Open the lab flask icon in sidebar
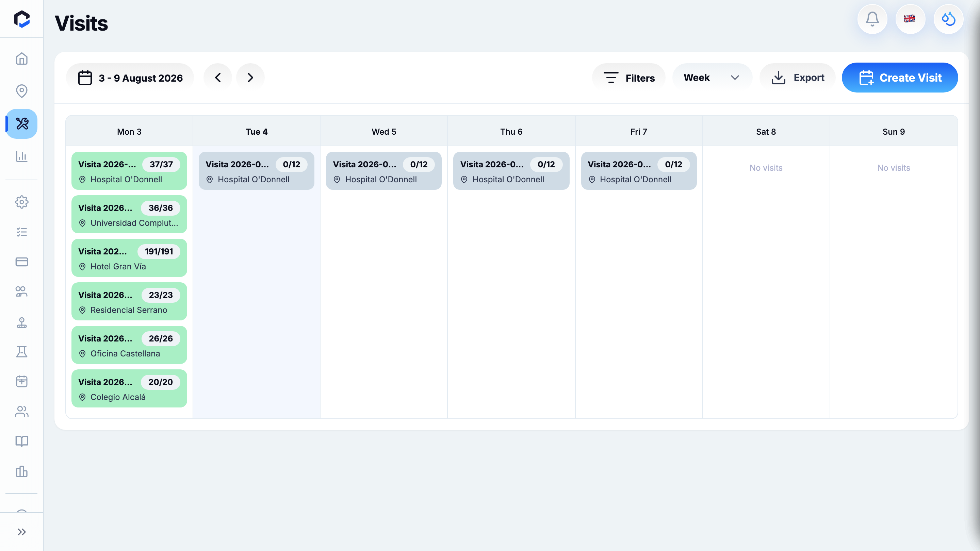Image resolution: width=980 pixels, height=551 pixels. tap(22, 352)
